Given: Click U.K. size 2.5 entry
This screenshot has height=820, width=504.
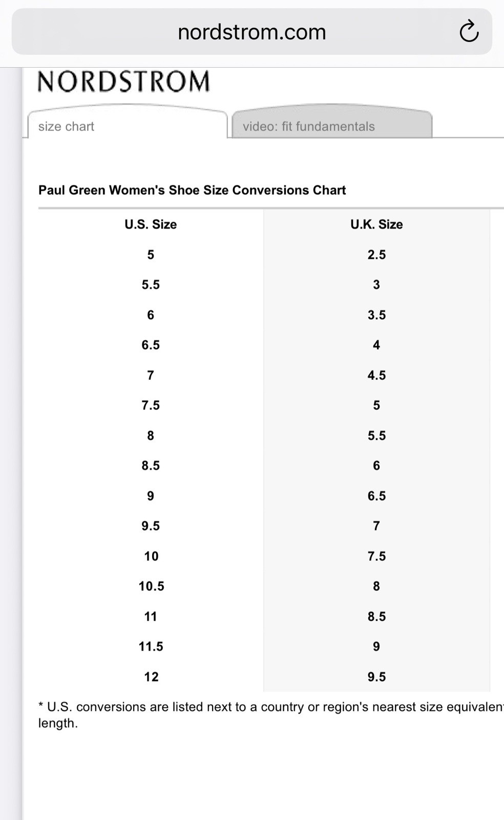Looking at the screenshot, I should (376, 255).
